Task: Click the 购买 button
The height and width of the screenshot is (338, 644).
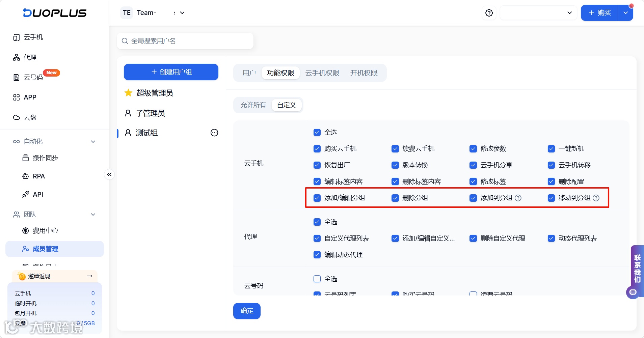Action: point(600,13)
